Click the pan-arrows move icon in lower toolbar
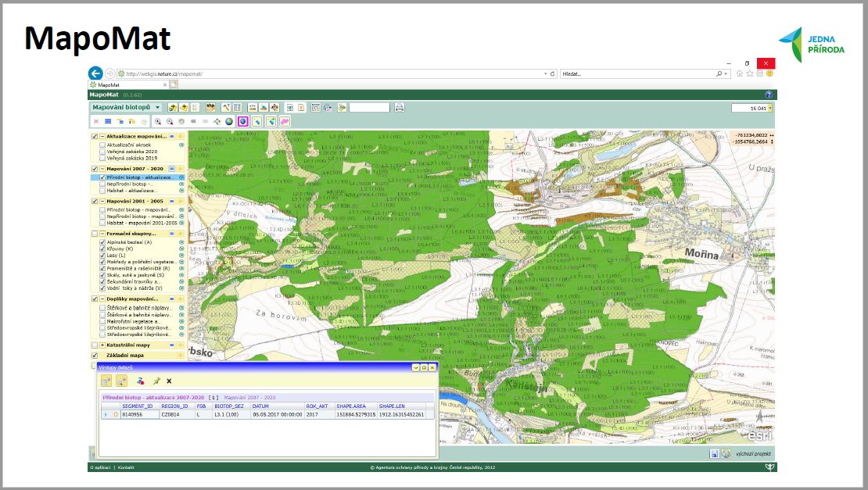The height and width of the screenshot is (490, 868). pyautogui.click(x=217, y=122)
